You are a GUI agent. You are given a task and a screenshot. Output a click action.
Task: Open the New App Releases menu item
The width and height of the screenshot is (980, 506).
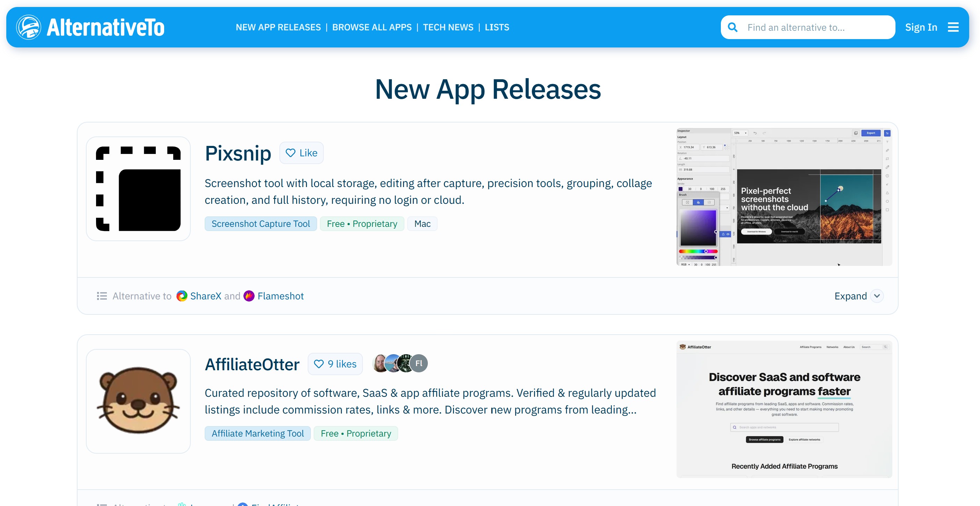pos(278,27)
